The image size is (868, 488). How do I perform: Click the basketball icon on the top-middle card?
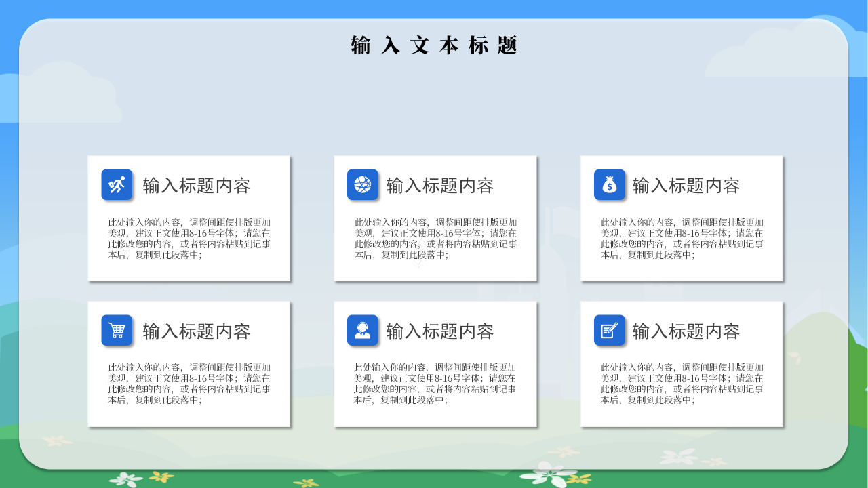[363, 185]
